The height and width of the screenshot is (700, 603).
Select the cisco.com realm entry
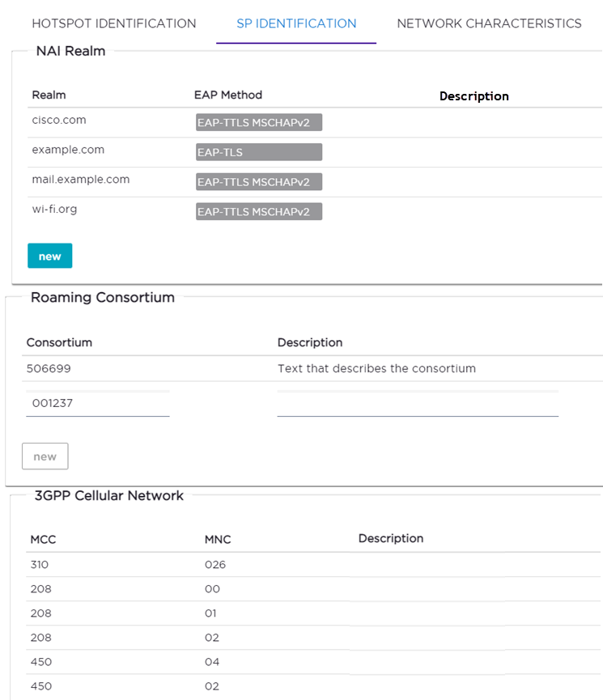58,119
